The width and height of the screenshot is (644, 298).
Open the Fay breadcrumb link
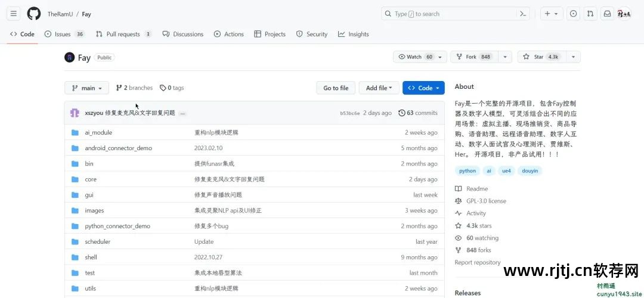(86, 14)
